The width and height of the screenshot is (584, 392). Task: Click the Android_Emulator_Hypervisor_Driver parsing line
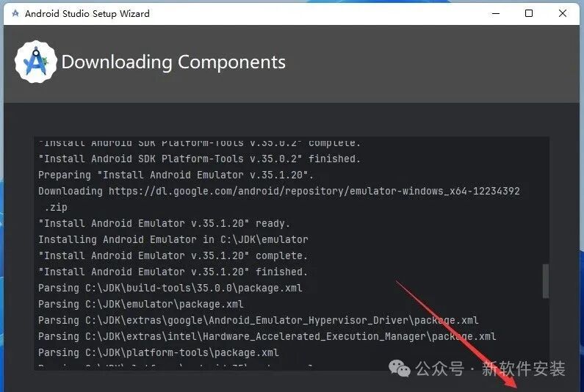coord(259,320)
